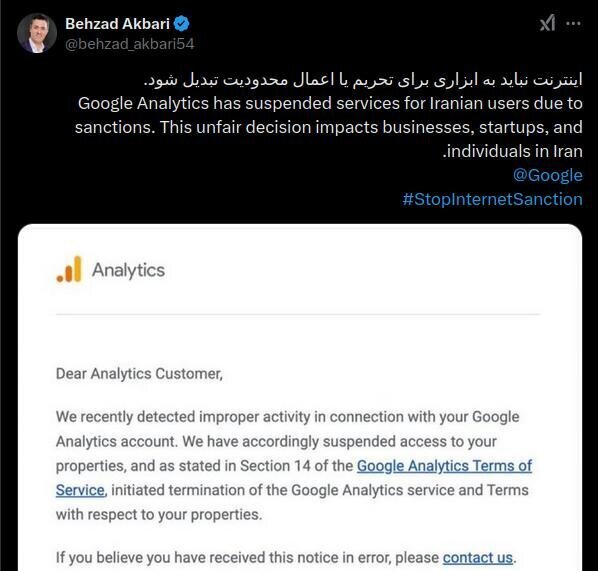Screen dimensions: 598x571
Task: Open the #StopInternetSanction hashtag
Action: (x=492, y=199)
